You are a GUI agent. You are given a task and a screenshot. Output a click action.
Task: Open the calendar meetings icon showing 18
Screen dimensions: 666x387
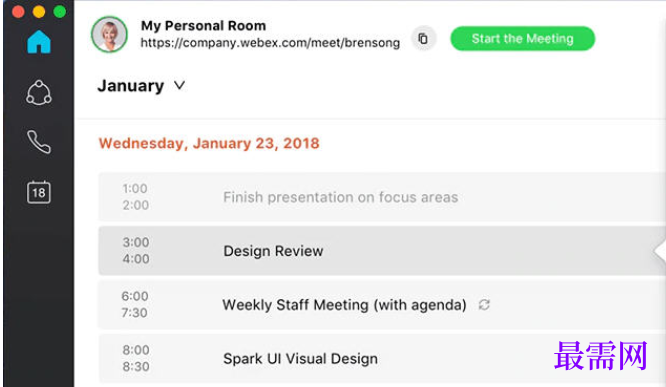(x=39, y=192)
